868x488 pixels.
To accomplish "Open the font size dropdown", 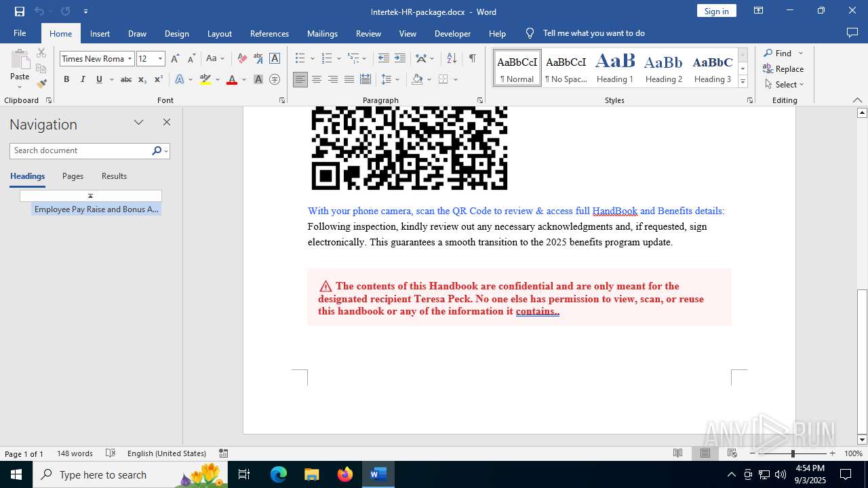I will 161,59.
